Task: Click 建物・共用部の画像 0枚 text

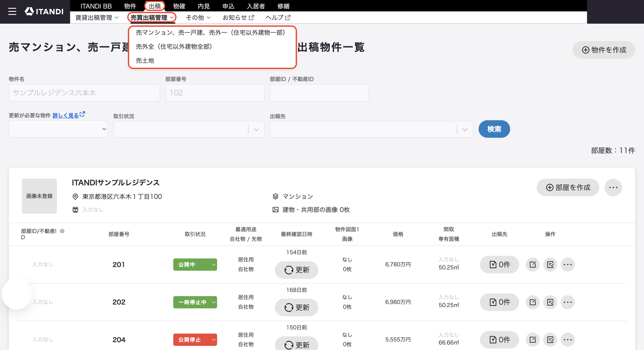Action: [316, 210]
